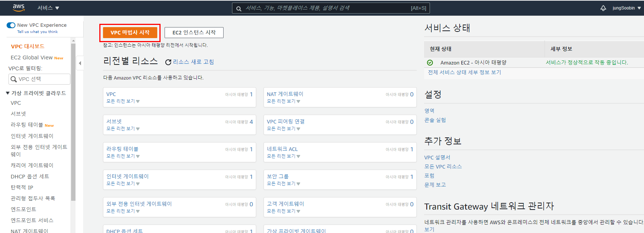The image size is (644, 233).
Task: Click the AWS logo
Action: coord(18,7)
